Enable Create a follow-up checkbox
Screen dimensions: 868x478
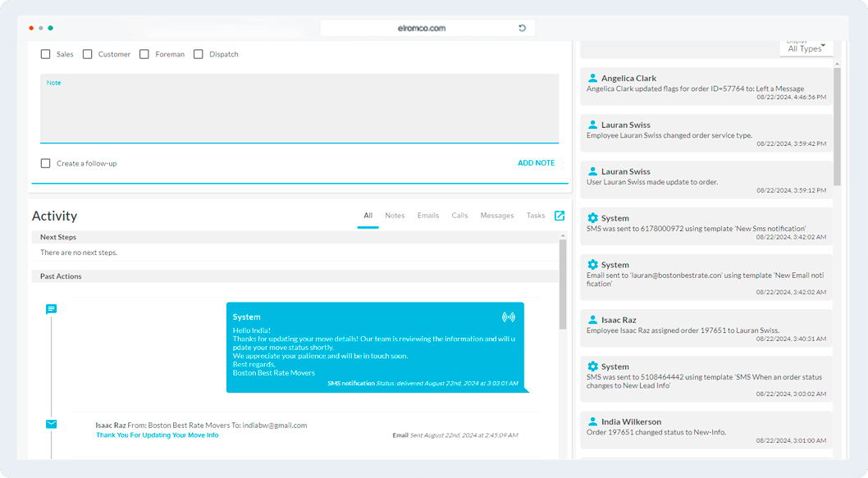point(45,163)
